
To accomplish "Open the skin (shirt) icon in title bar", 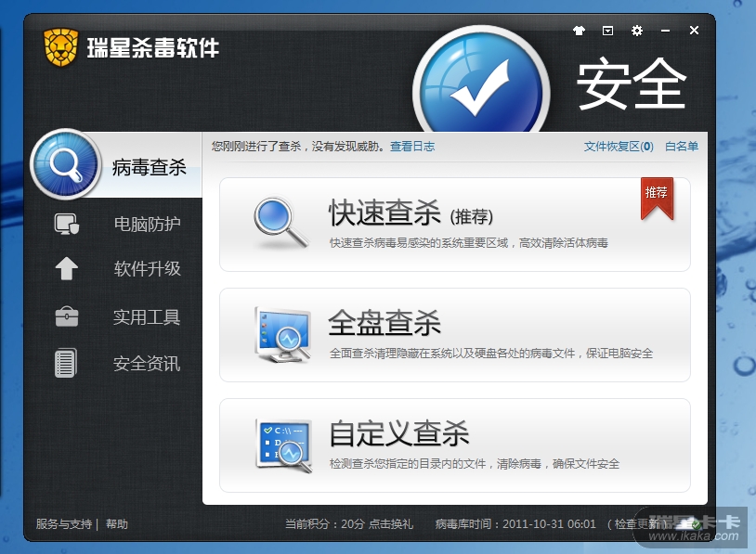I will 579,31.
